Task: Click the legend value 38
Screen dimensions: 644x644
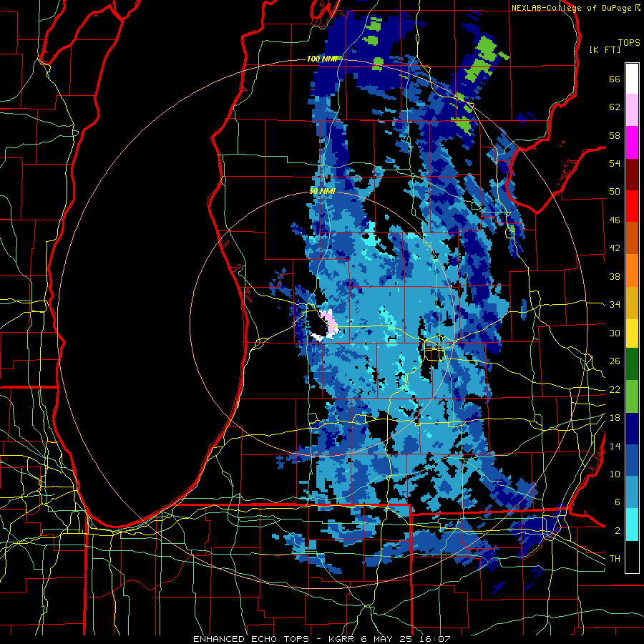Action: point(615,276)
